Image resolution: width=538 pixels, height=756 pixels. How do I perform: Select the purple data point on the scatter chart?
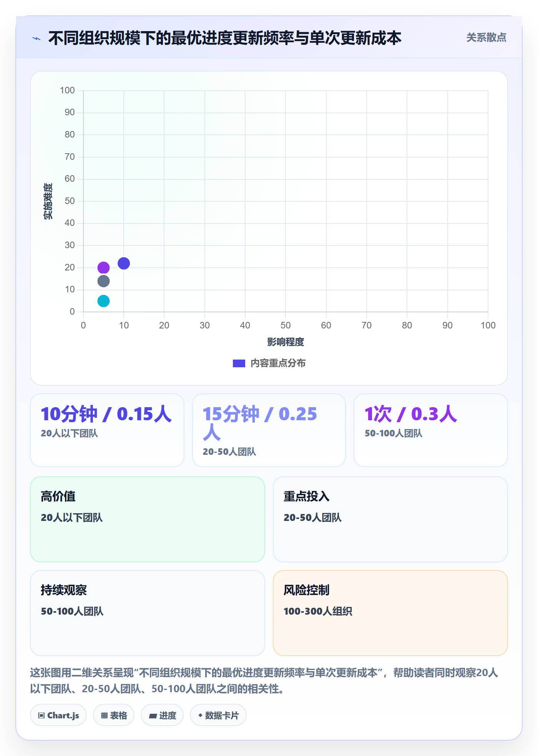click(x=103, y=268)
